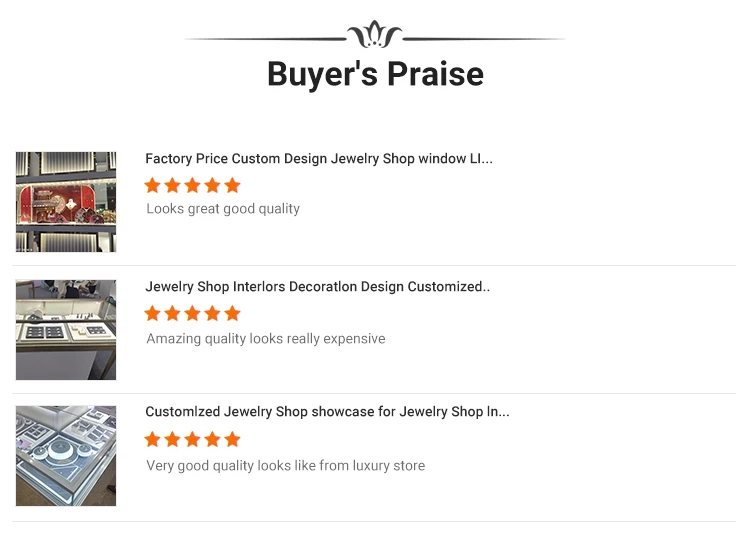
Task: Open Jewelry Shop Interiors Decoration Design link
Action: 317,287
